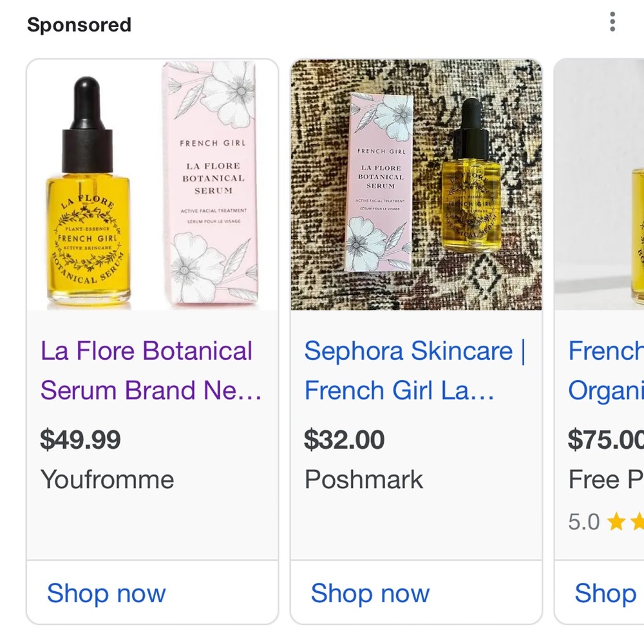Tap the Shop button on the third card
The image size is (644, 644).
pos(605,593)
